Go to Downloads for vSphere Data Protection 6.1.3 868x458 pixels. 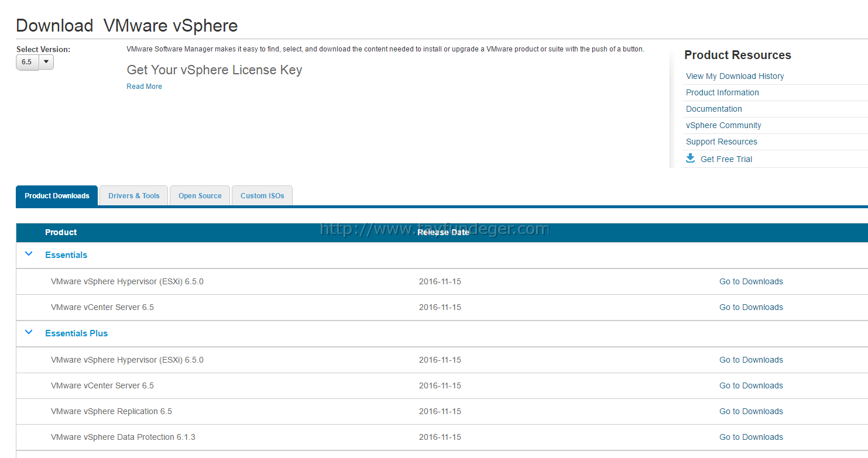(x=751, y=437)
